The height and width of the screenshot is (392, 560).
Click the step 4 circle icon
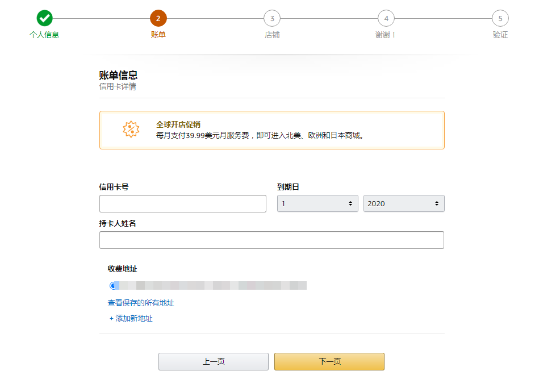(386, 18)
